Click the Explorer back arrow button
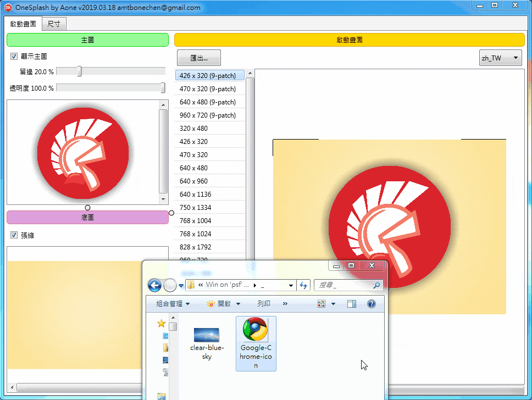 pyautogui.click(x=154, y=285)
